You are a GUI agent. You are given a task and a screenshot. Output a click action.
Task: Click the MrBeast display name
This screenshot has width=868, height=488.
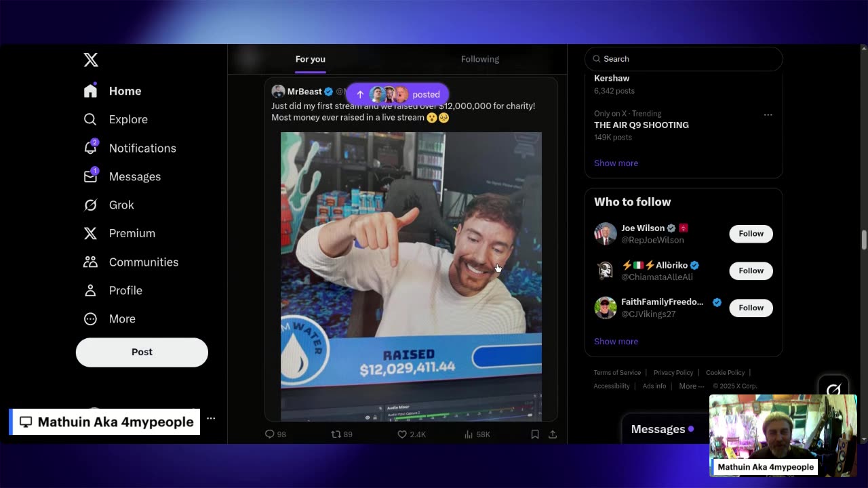[x=304, y=91]
